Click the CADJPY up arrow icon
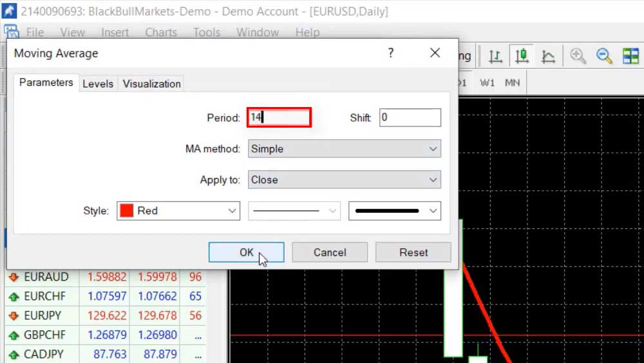Image resolution: width=644 pixels, height=363 pixels. click(x=14, y=355)
